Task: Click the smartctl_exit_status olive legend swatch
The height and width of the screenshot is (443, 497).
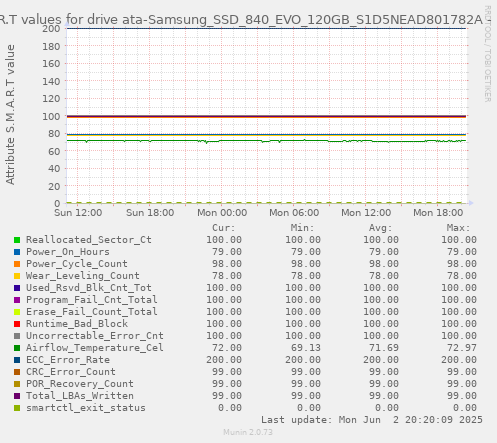Action: tap(17, 408)
